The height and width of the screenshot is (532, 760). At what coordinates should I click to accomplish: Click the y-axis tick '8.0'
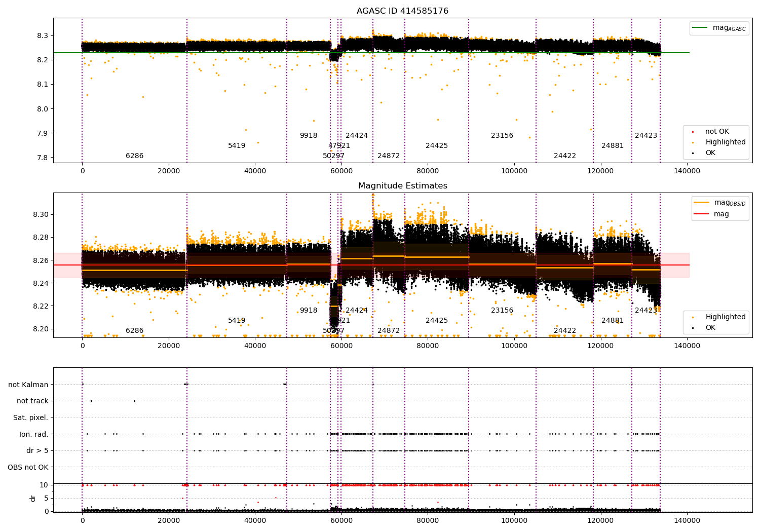43,109
